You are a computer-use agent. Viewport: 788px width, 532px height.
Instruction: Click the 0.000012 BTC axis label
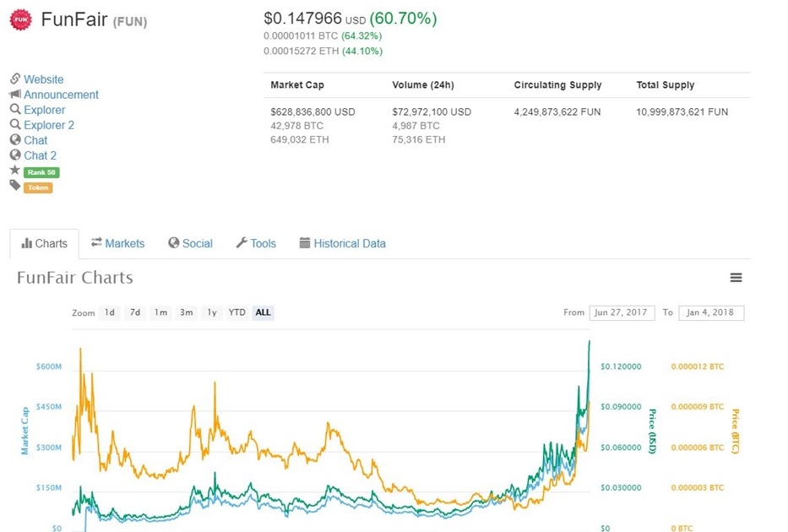click(x=698, y=366)
